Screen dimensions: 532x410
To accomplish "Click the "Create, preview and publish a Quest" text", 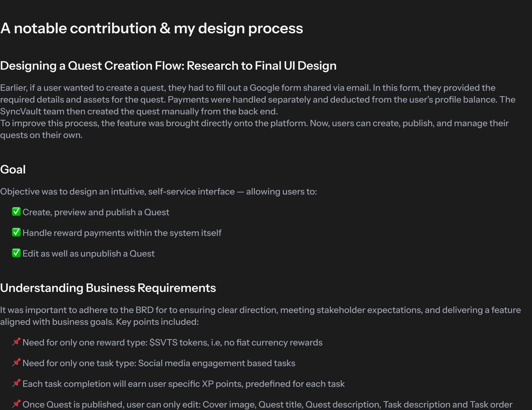I will coord(96,212).
